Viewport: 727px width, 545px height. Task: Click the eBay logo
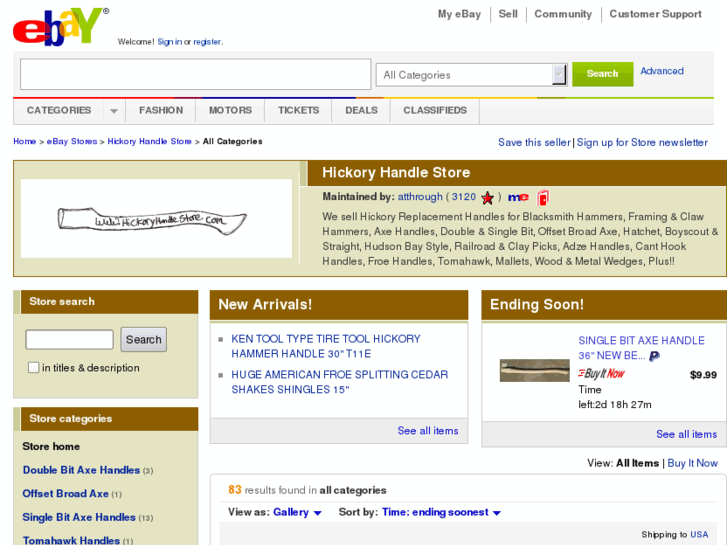(60, 27)
